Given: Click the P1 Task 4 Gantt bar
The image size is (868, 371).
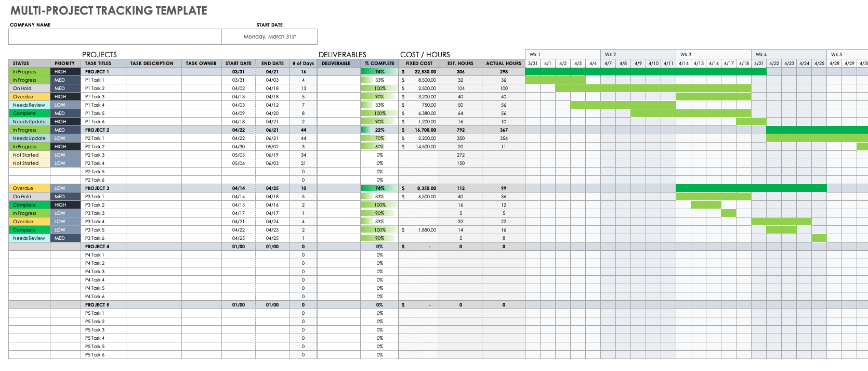Looking at the screenshot, I should pos(623,105).
